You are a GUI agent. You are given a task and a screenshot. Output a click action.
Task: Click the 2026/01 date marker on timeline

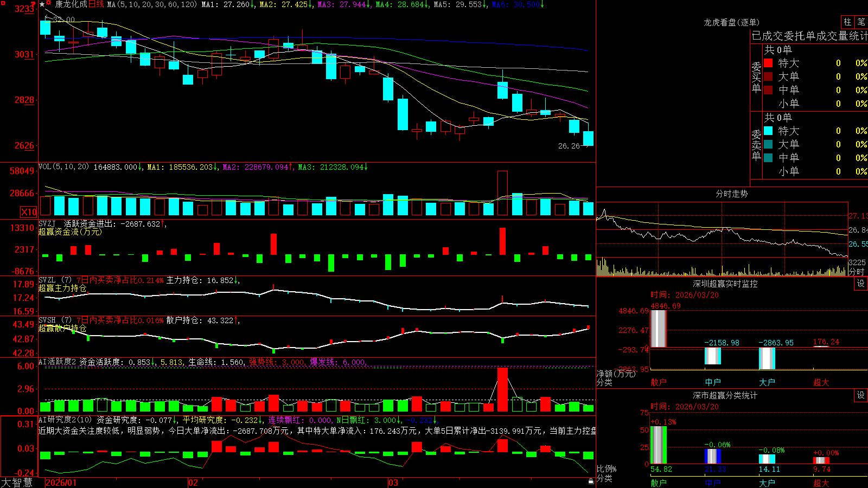coord(61,483)
